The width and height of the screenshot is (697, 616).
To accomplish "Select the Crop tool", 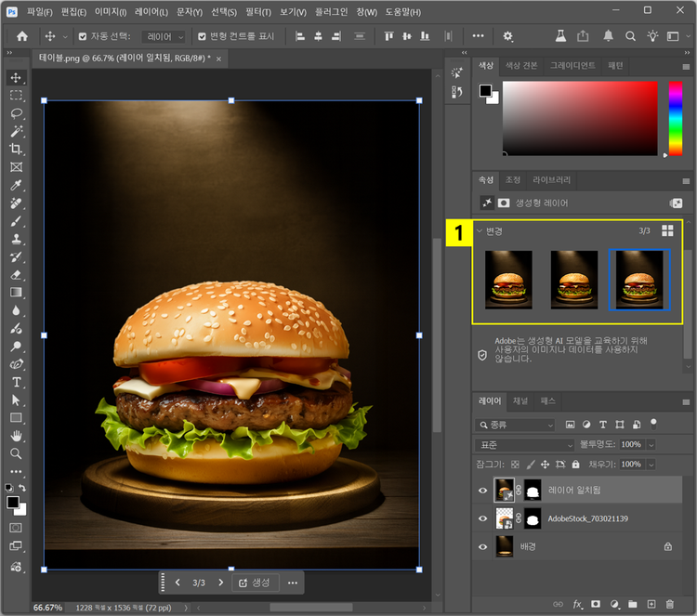I will (16, 149).
